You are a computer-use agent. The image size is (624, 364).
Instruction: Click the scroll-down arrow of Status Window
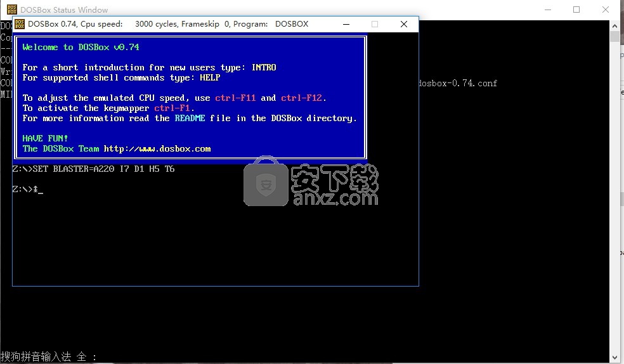tap(614, 357)
